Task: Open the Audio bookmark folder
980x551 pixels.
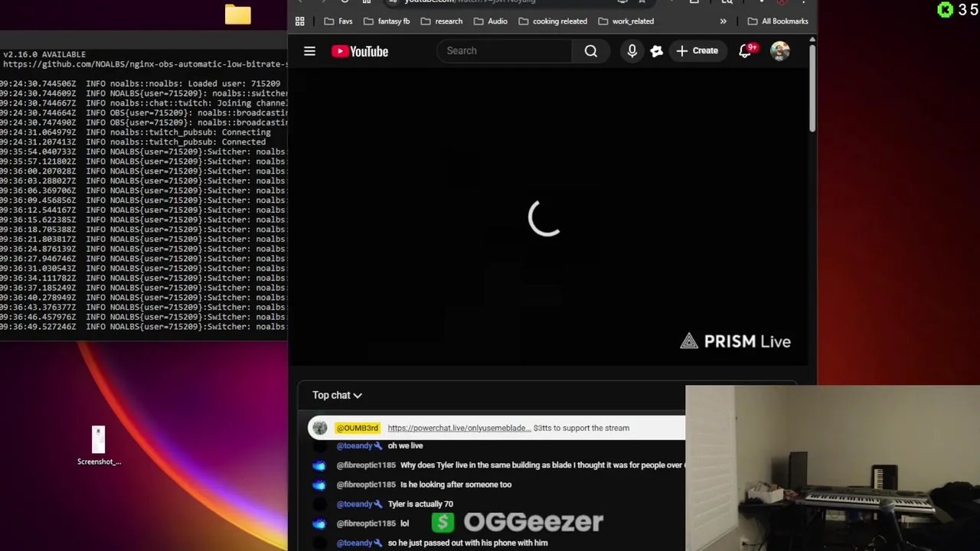Action: pyautogui.click(x=490, y=21)
